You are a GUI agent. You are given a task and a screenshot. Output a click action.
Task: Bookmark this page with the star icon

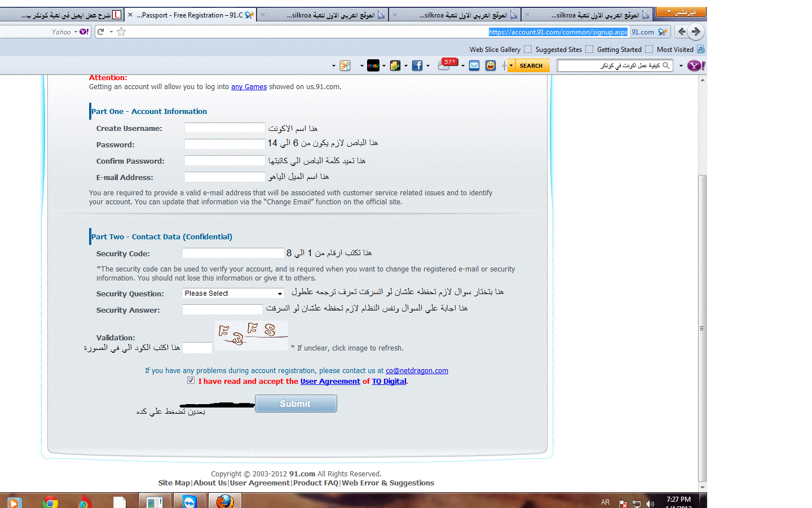coord(121,32)
